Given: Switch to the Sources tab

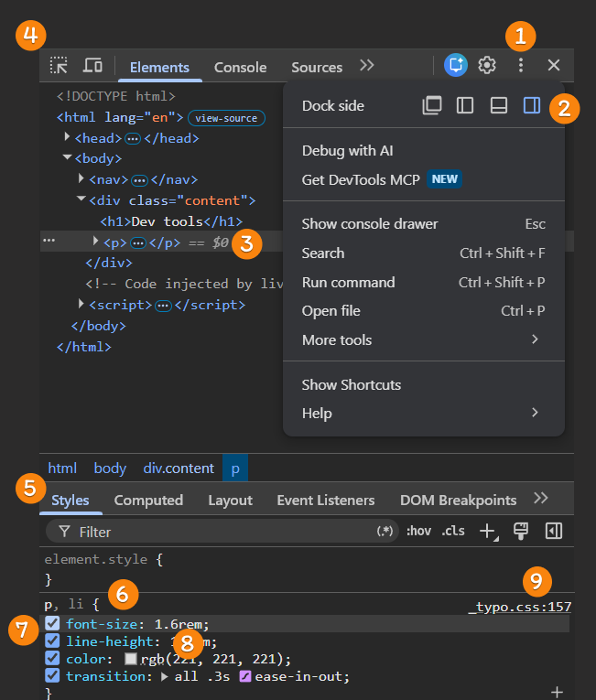Looking at the screenshot, I should pyautogui.click(x=317, y=67).
